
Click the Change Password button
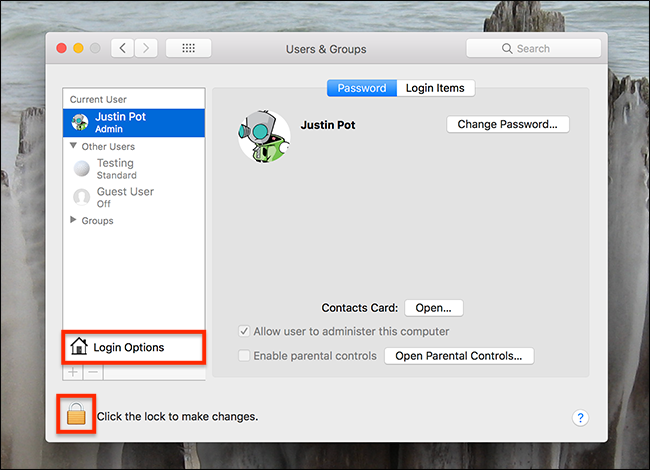[x=507, y=125]
